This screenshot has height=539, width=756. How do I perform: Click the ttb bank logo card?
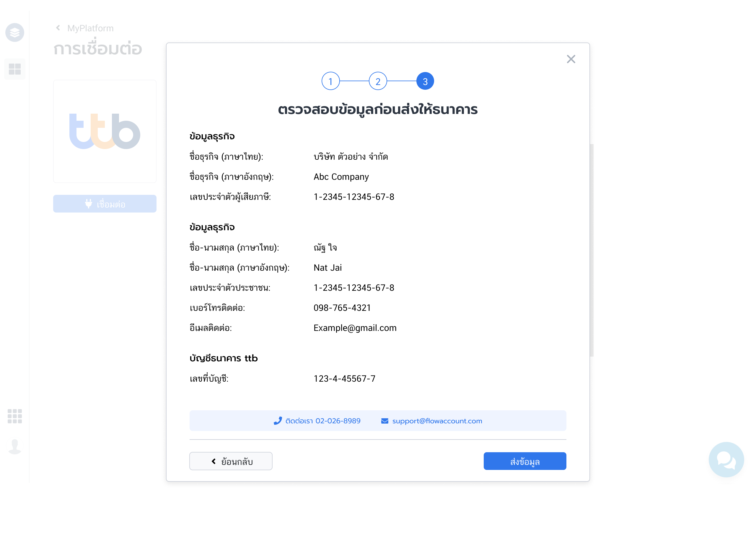[x=105, y=131]
